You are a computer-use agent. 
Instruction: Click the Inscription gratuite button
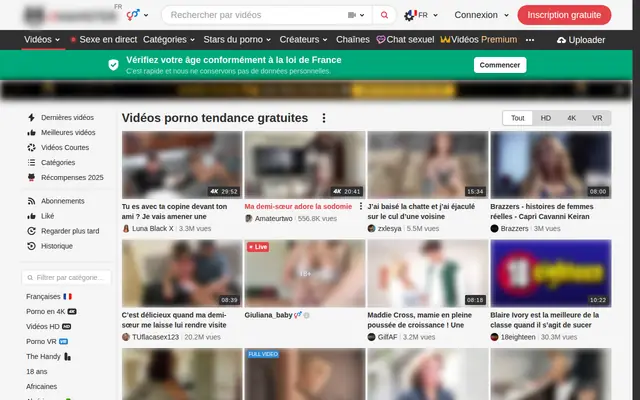pyautogui.click(x=564, y=15)
